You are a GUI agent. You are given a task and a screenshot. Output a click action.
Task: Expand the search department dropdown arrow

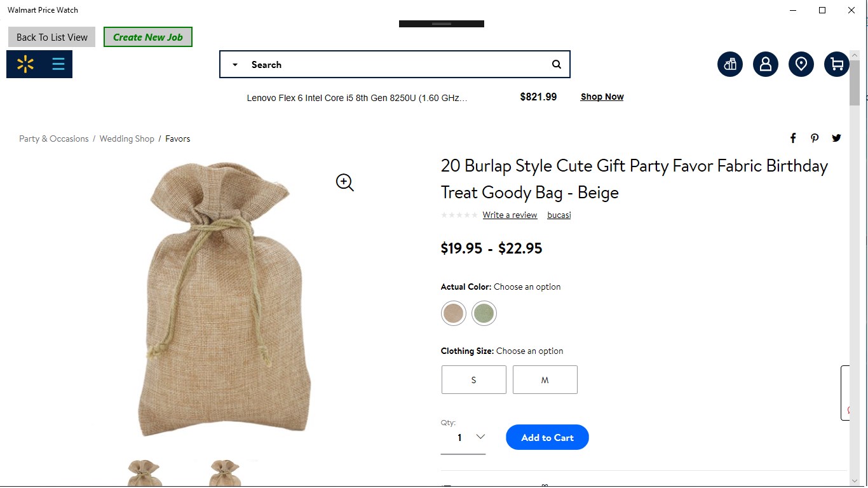[235, 65]
